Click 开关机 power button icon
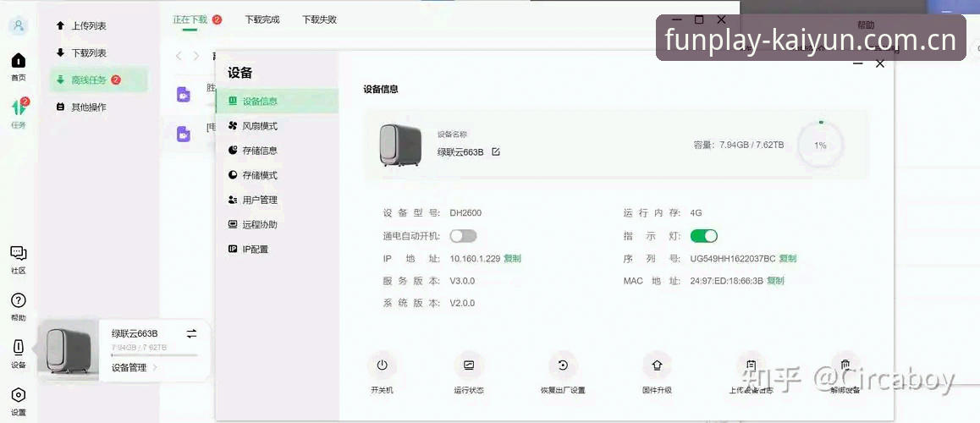980x423 pixels. (x=383, y=365)
